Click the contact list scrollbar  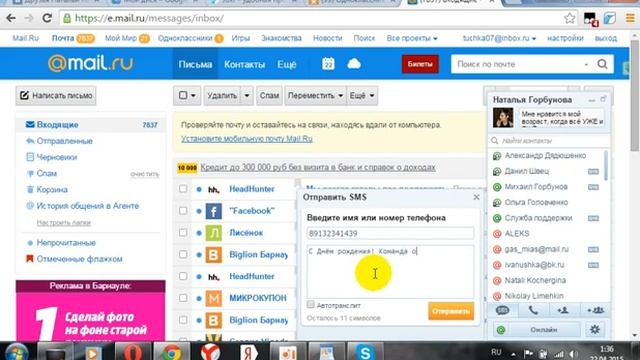coord(606,165)
